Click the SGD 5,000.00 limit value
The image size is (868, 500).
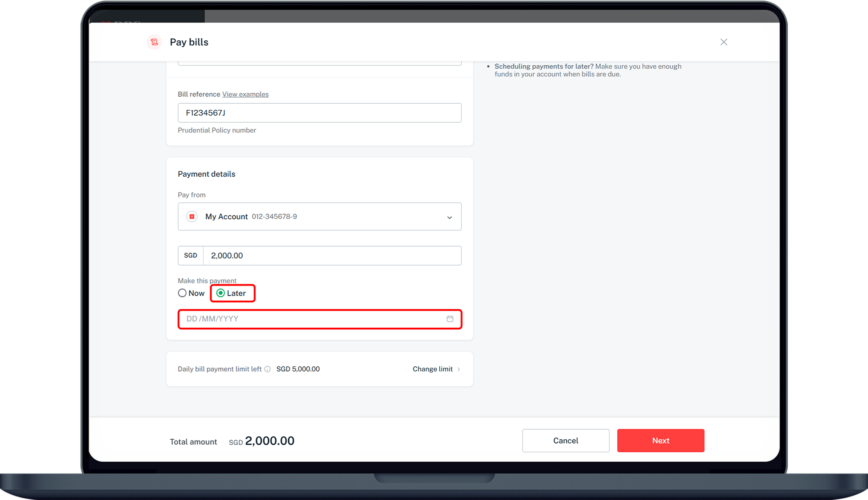click(298, 369)
